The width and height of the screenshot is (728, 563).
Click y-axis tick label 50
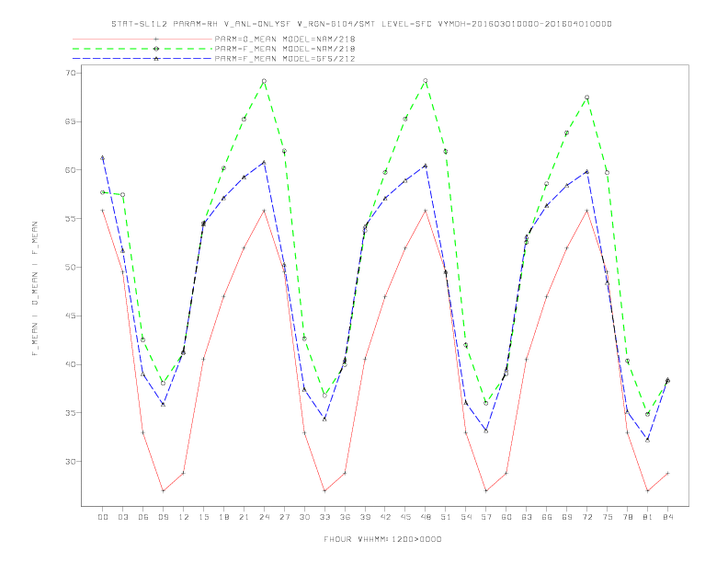[x=71, y=267]
